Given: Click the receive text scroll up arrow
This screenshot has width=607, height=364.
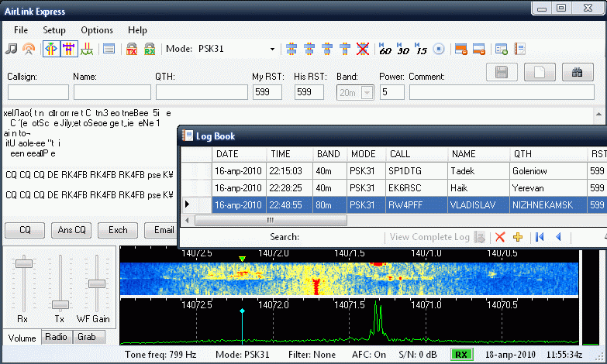Looking at the screenshot, I should [599, 115].
